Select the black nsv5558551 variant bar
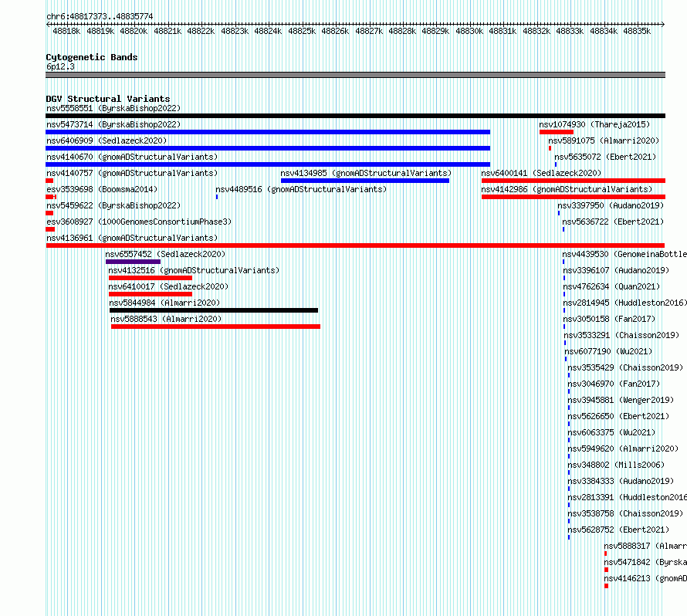 tap(355, 116)
